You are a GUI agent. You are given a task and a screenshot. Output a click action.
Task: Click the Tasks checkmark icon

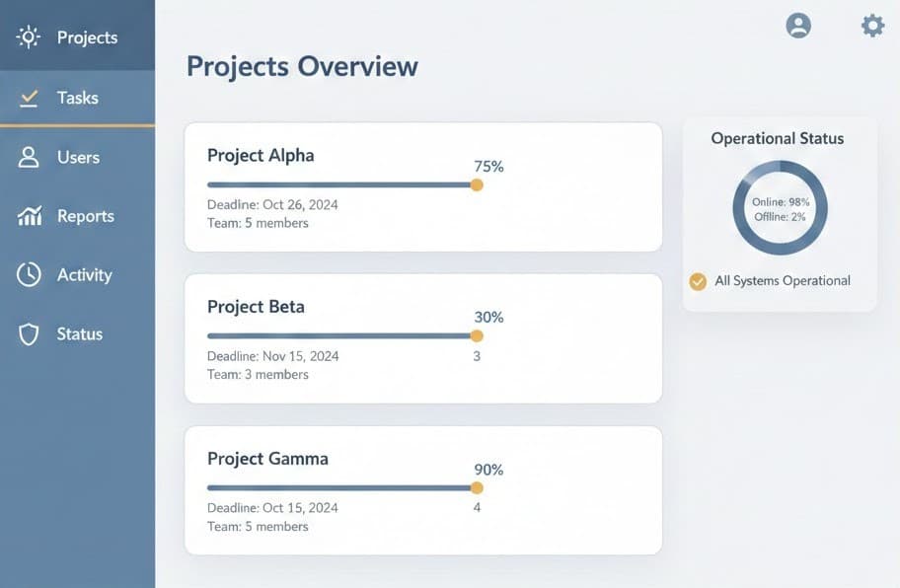(29, 98)
